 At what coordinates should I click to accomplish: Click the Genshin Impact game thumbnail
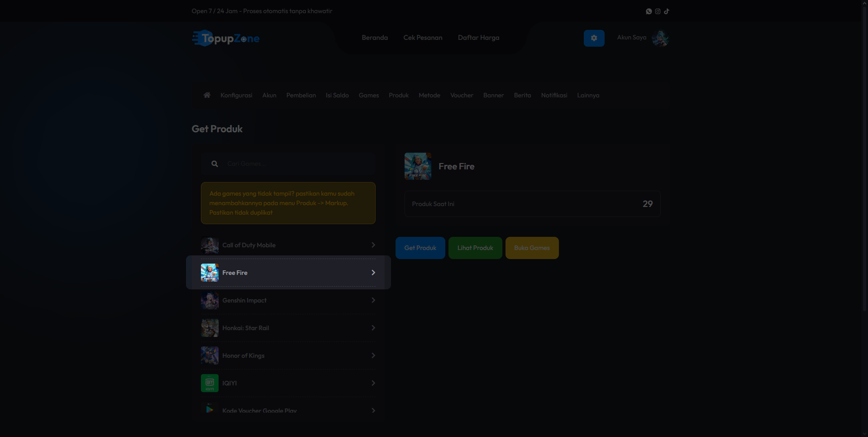pyautogui.click(x=210, y=300)
